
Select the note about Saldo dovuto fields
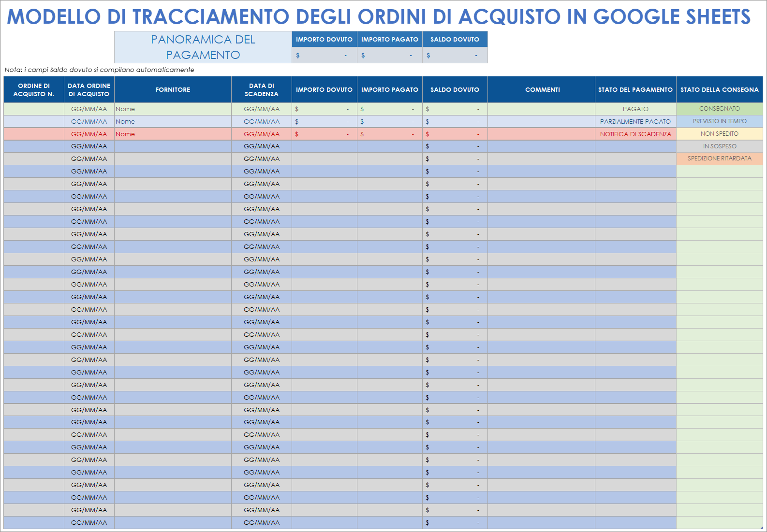point(99,70)
